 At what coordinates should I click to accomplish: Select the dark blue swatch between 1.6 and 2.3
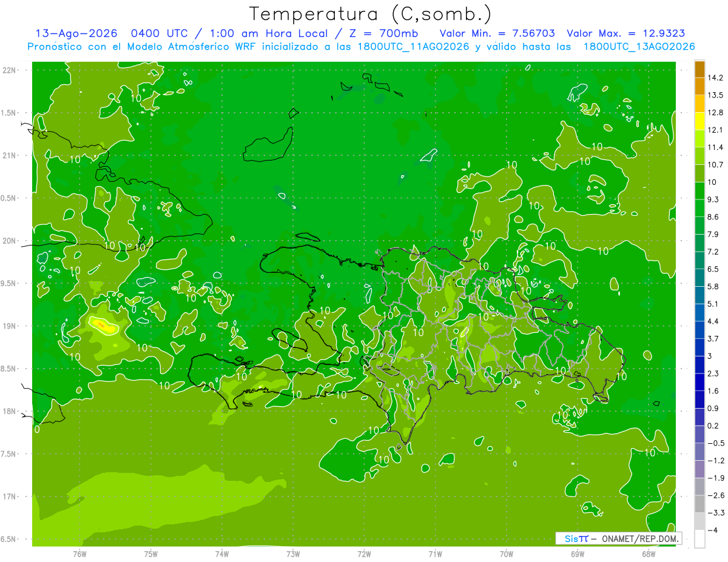click(x=699, y=382)
